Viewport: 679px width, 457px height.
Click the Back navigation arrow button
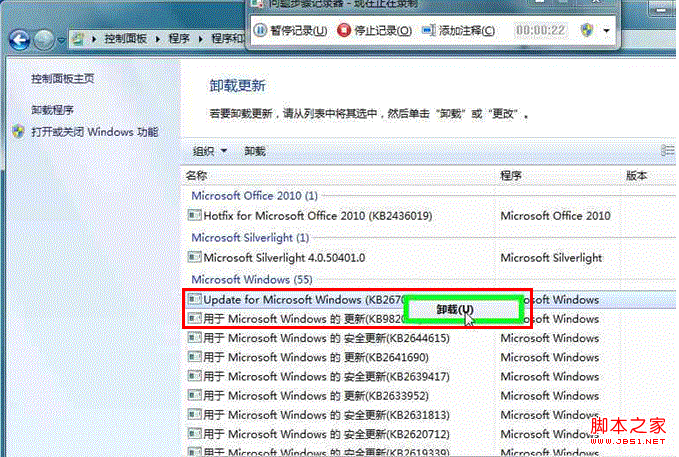[19, 40]
